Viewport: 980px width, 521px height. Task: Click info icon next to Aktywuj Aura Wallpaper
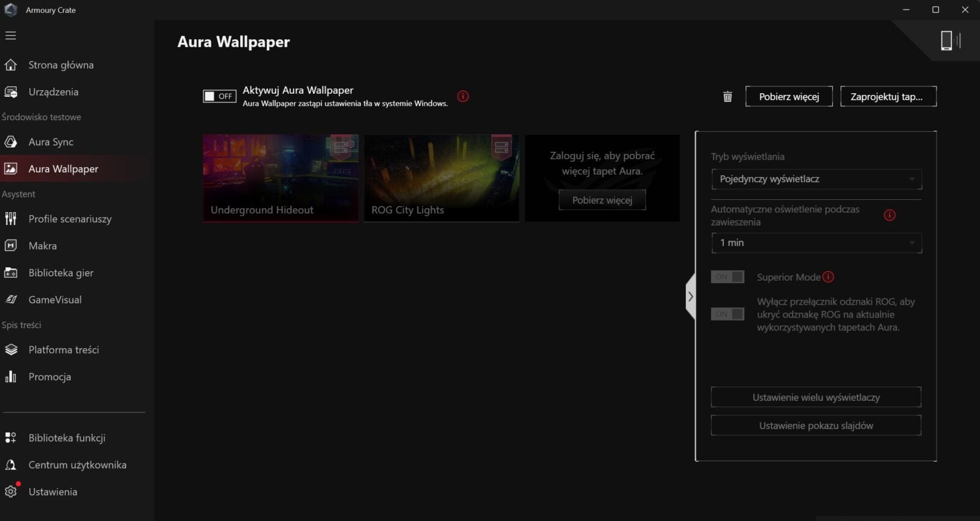[x=463, y=96]
